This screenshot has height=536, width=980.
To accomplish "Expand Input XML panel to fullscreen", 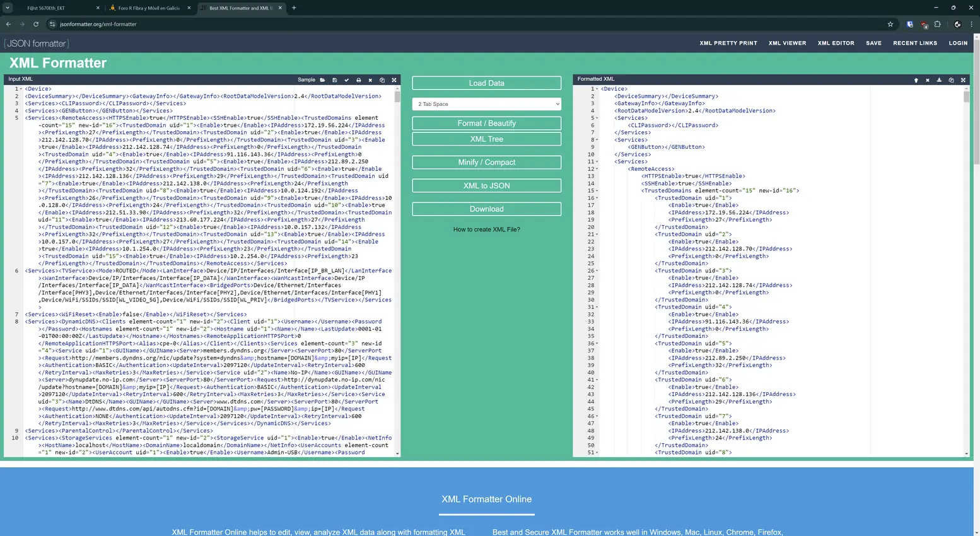I will [x=394, y=80].
